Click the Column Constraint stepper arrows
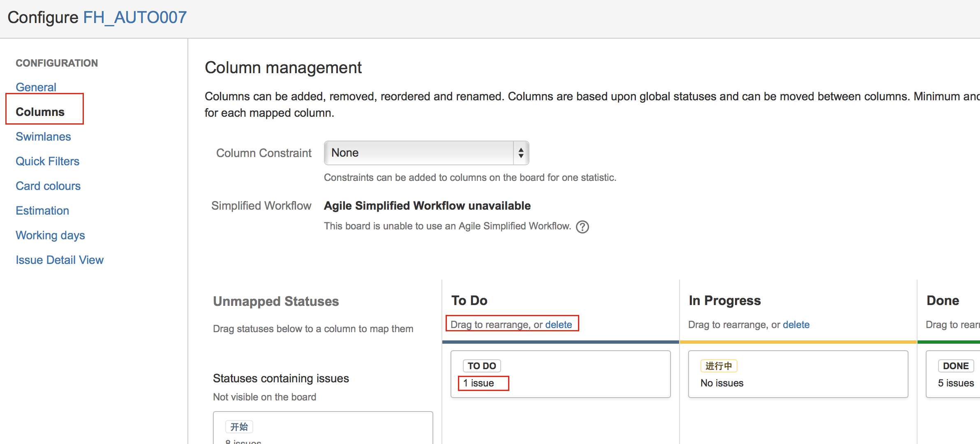 click(521, 153)
